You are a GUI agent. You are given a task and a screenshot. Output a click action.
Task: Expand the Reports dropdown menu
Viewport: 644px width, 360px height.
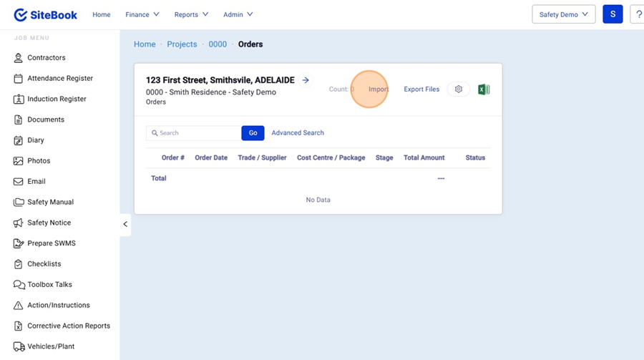[191, 14]
